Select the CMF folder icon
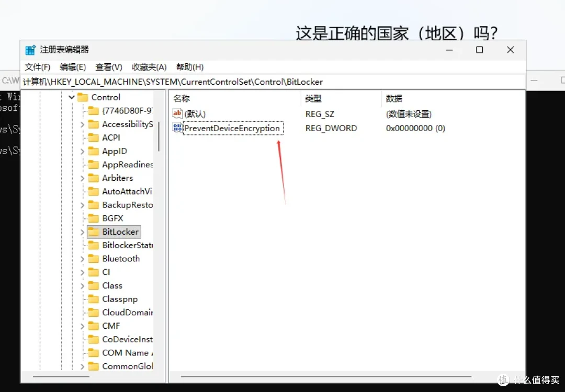565x392 pixels. [x=93, y=326]
